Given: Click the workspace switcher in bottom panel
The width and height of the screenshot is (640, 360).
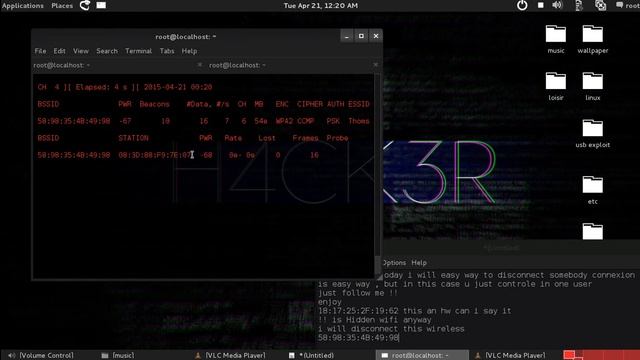Looking at the screenshot, I should (x=601, y=355).
